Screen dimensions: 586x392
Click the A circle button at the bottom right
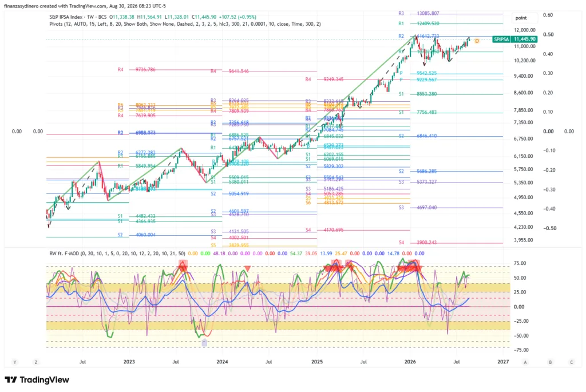pyautogui.click(x=525, y=362)
